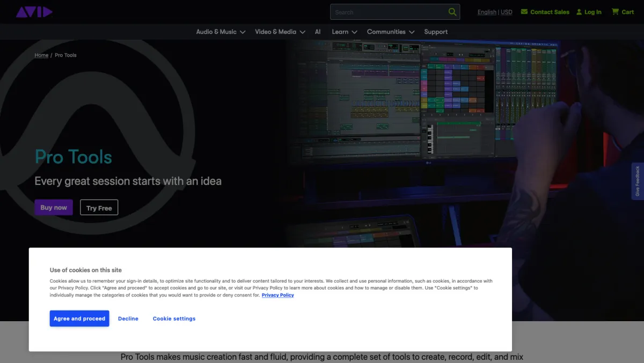644x363 pixels.
Task: Open the Give Feedback side tab
Action: coord(638,181)
